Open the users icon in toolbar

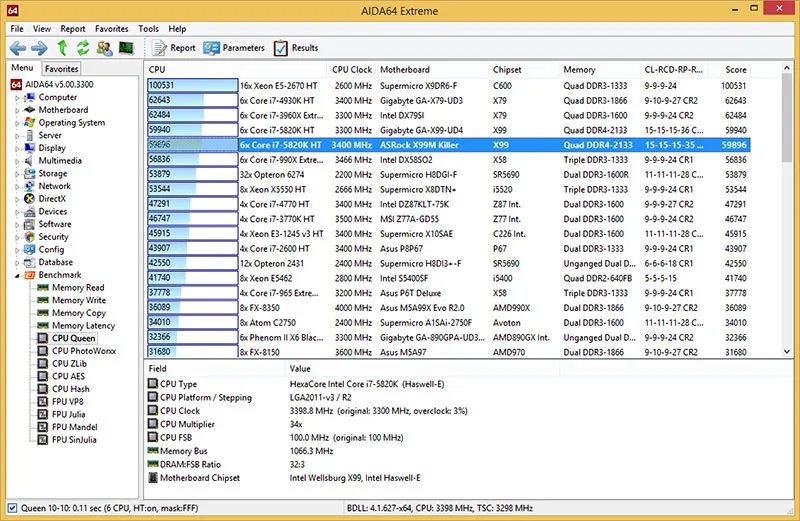click(x=104, y=48)
